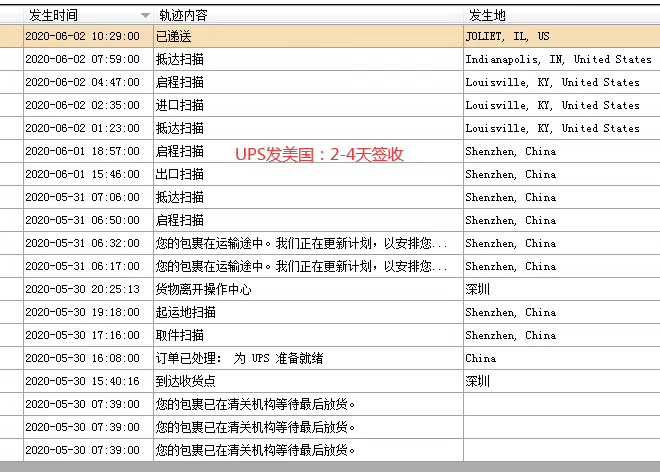Click the sort arrow in 发生时间 header
Viewport: 660px width, 472px height.
tap(145, 15)
